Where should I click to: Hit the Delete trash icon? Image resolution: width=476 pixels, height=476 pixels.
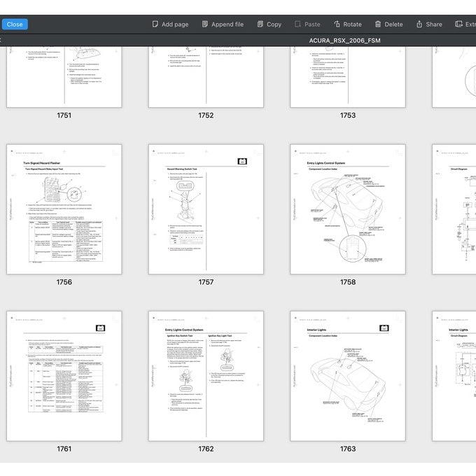click(378, 24)
